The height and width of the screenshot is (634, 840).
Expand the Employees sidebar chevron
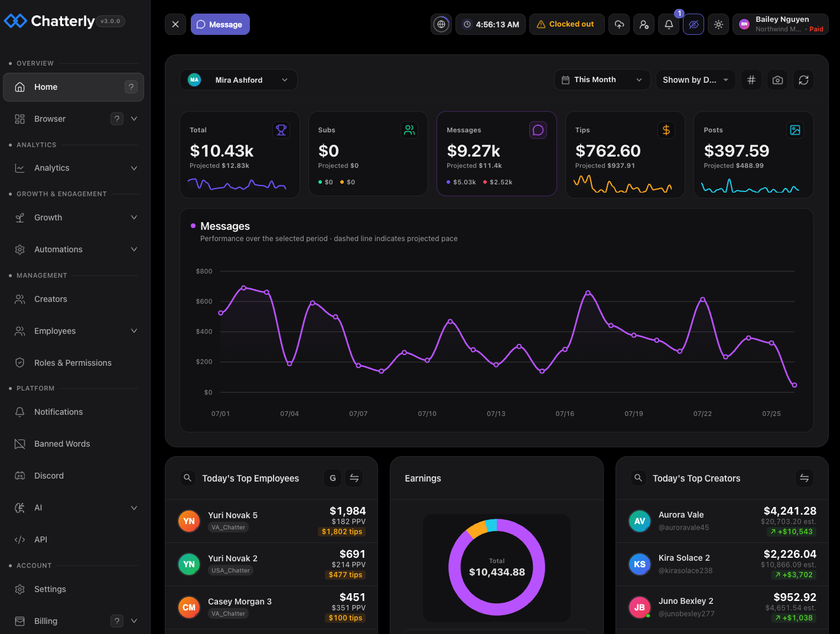[134, 331]
